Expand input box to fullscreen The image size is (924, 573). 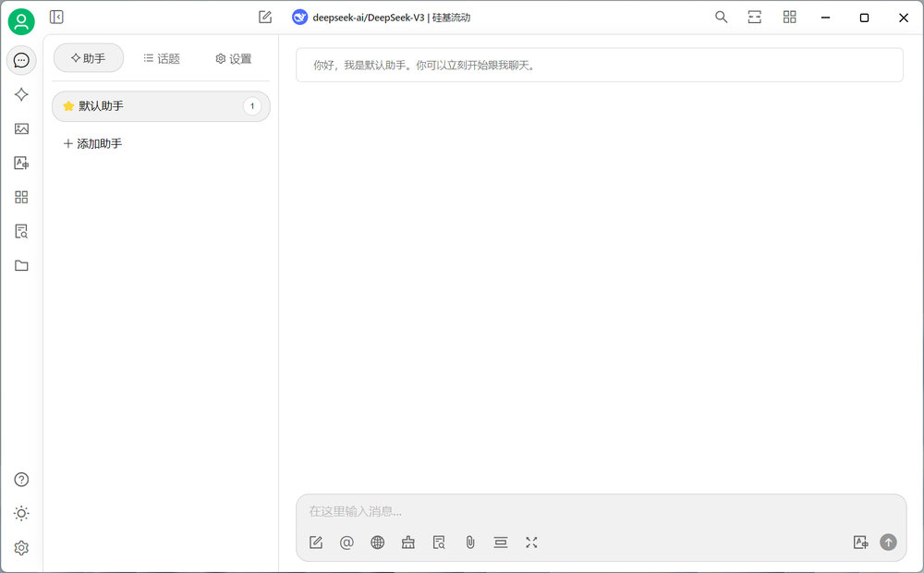(x=531, y=543)
